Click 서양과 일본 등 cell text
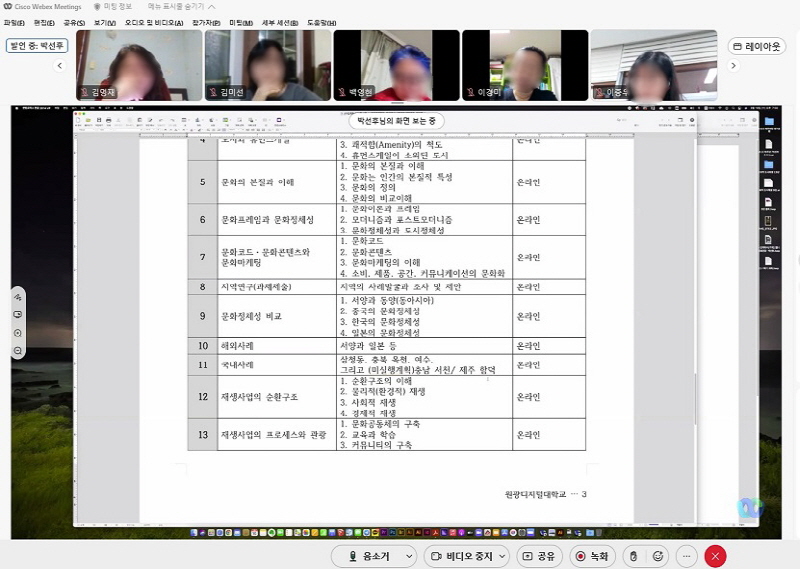This screenshot has width=800, height=569. [x=368, y=346]
